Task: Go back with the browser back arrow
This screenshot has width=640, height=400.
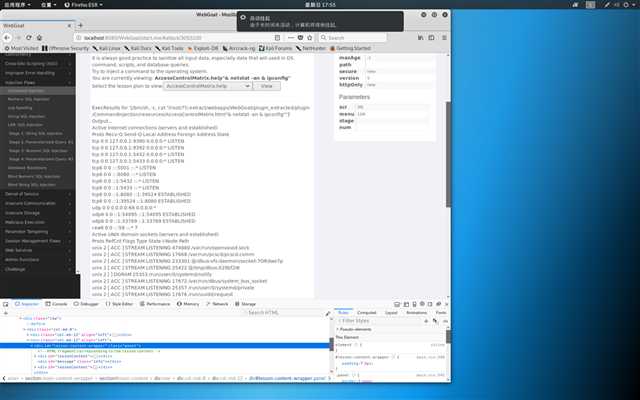Action: (7, 38)
